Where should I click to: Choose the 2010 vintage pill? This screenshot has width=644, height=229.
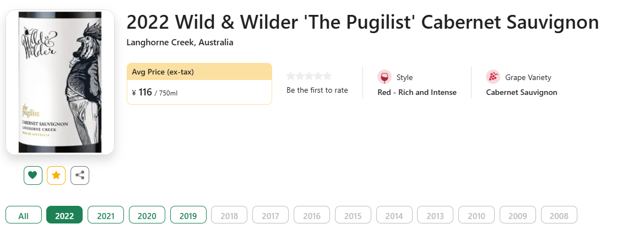tap(477, 216)
